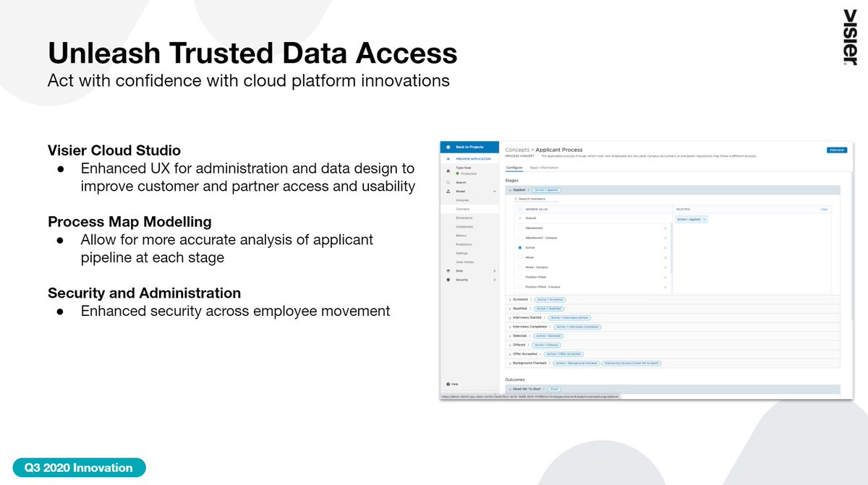
Task: Click the Hired chip in Outcomes
Action: tap(553, 389)
